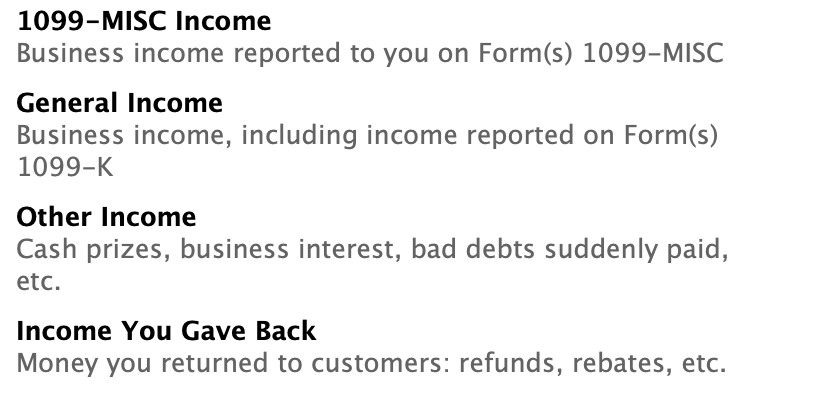The width and height of the screenshot is (822, 418).
Task: Click the 'Cash prizes, business interest' line
Action: (x=372, y=250)
